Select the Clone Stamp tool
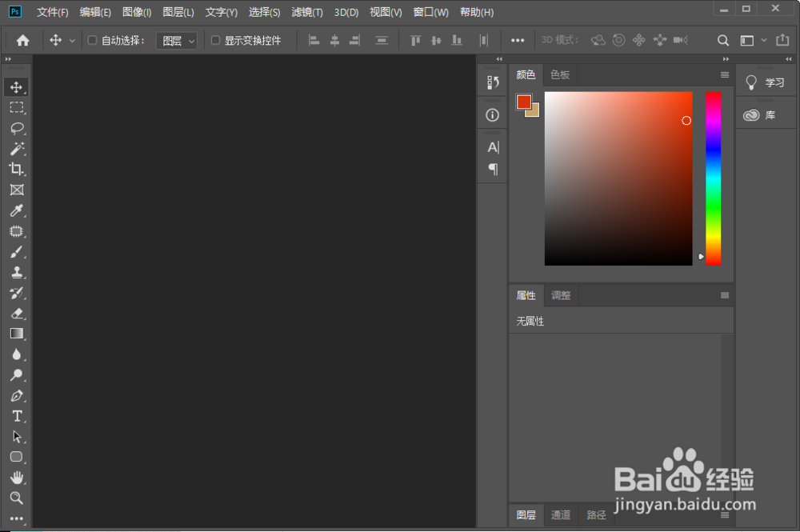 click(16, 272)
